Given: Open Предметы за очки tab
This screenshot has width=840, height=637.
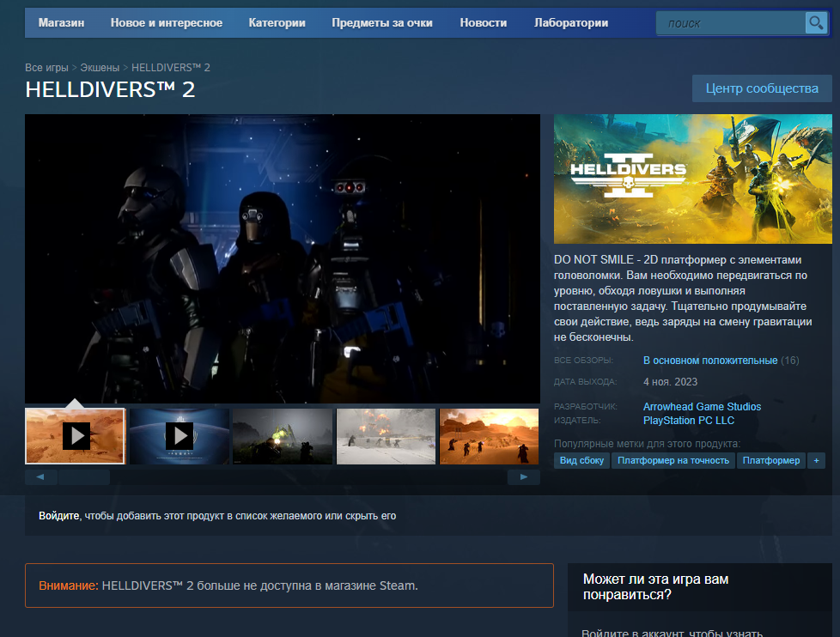Looking at the screenshot, I should [x=382, y=23].
